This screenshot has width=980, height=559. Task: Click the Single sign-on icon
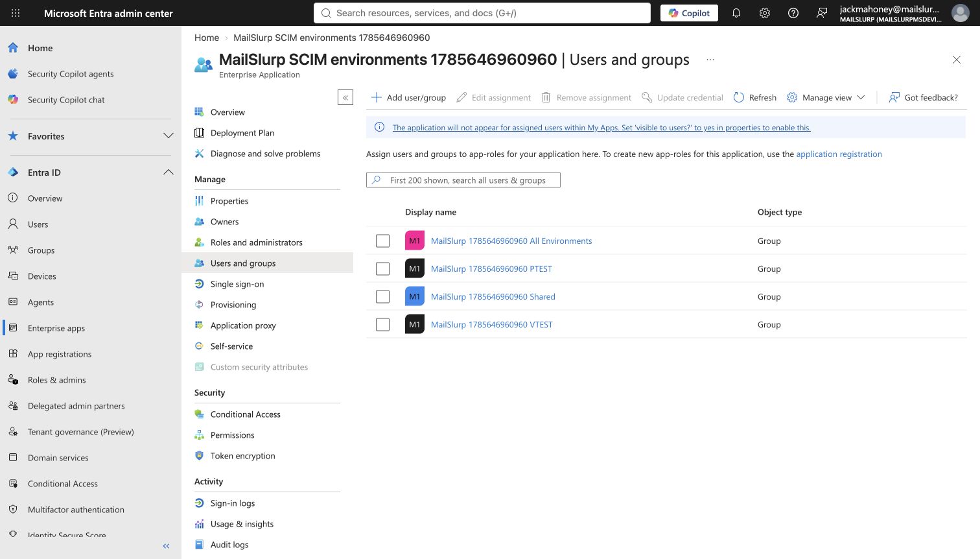click(x=200, y=284)
